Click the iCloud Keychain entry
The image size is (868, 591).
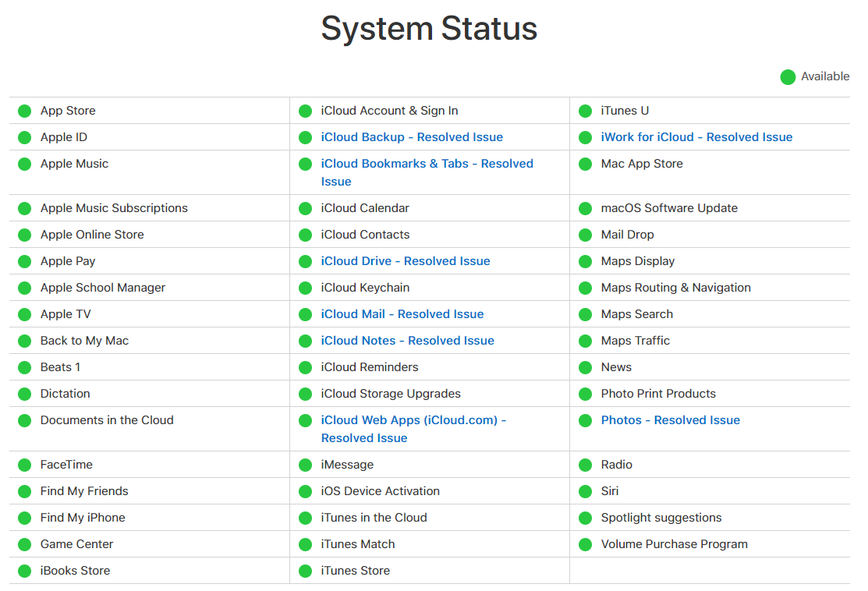(365, 288)
